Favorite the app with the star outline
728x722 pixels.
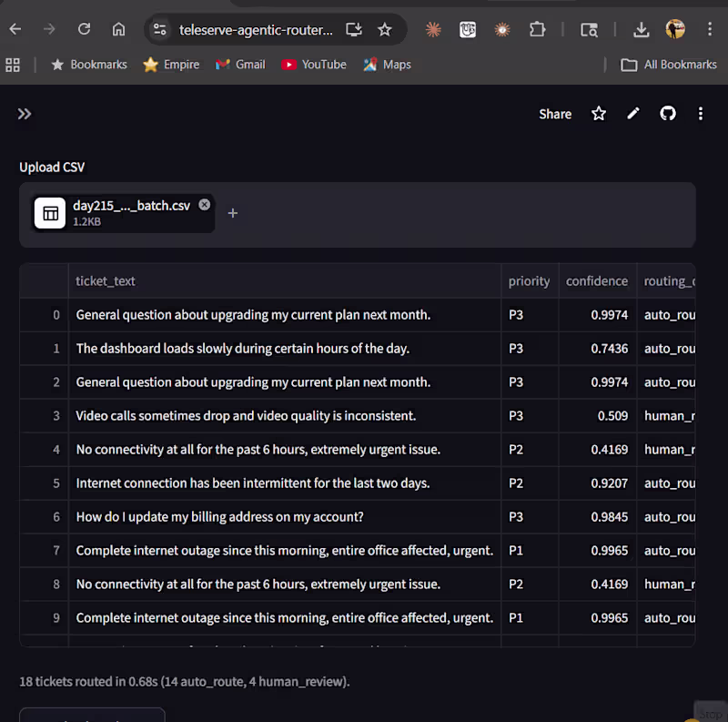pos(599,114)
